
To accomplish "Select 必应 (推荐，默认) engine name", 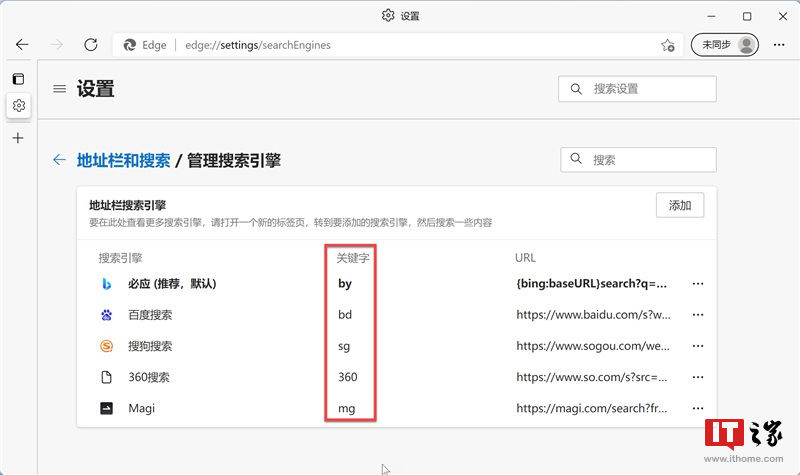I will click(x=172, y=284).
